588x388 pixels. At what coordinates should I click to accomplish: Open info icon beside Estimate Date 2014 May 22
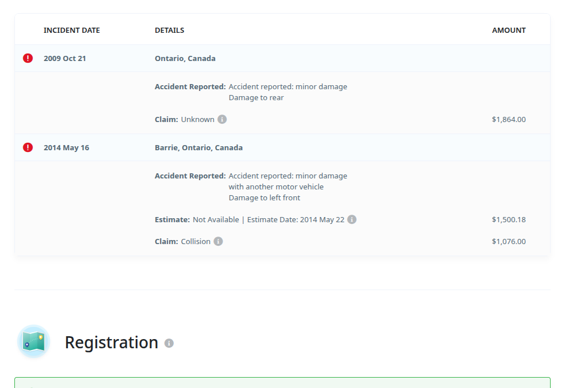click(352, 219)
